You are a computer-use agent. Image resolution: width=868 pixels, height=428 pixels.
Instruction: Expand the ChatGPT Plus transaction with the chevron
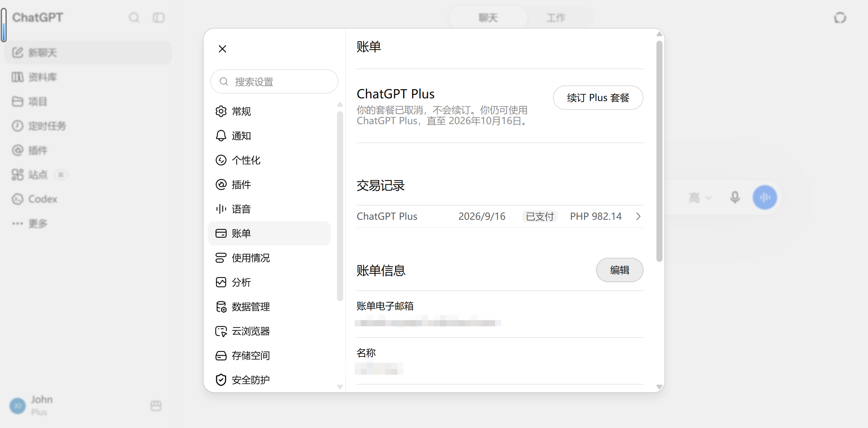(638, 216)
